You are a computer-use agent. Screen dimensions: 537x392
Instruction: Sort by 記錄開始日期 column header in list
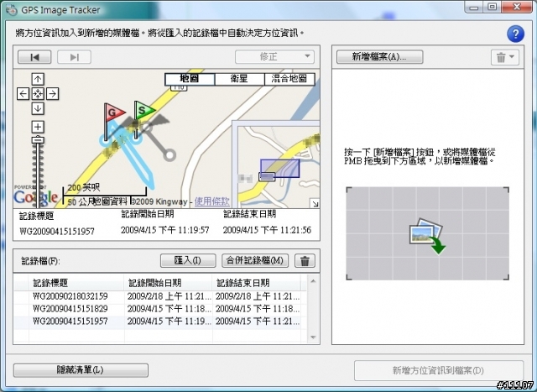(x=168, y=283)
